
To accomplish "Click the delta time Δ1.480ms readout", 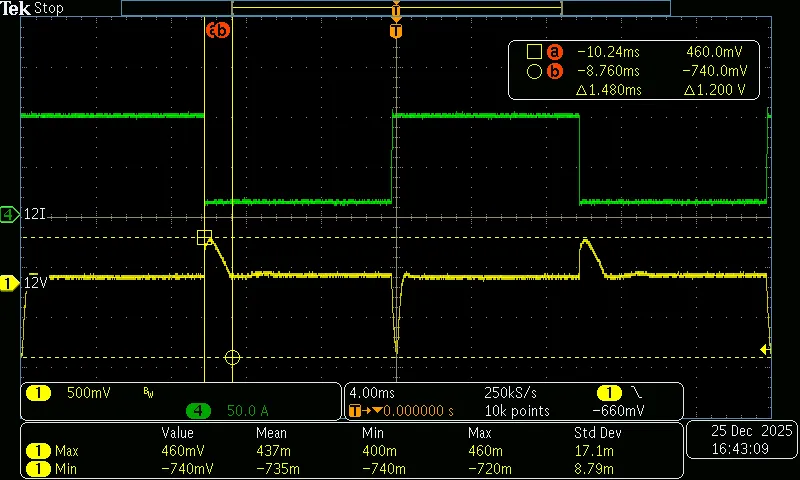I will (x=608, y=90).
